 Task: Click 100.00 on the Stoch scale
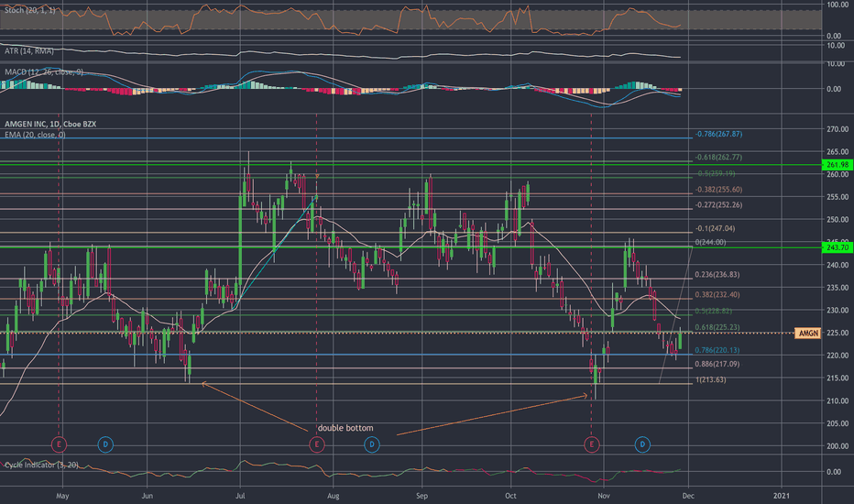click(x=838, y=5)
